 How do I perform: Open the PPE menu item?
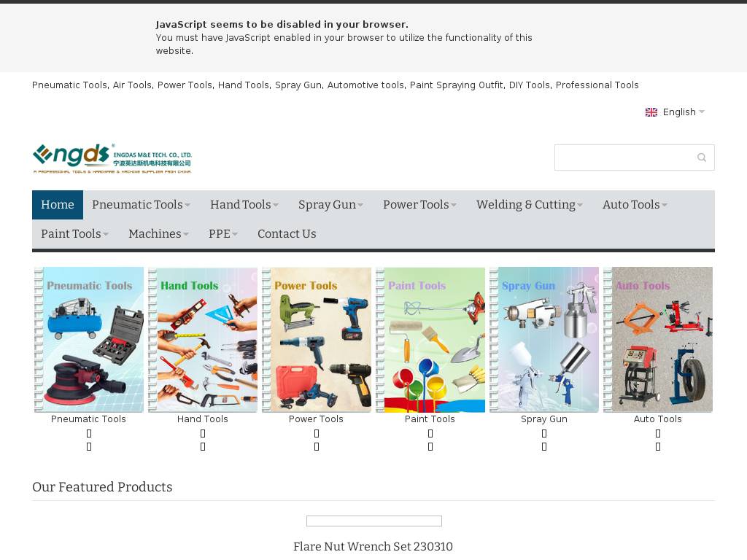tap(222, 234)
